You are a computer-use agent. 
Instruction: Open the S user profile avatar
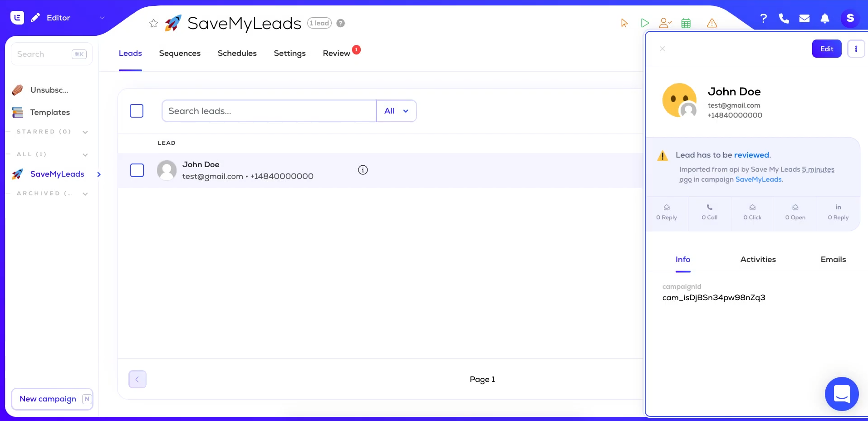coord(850,18)
